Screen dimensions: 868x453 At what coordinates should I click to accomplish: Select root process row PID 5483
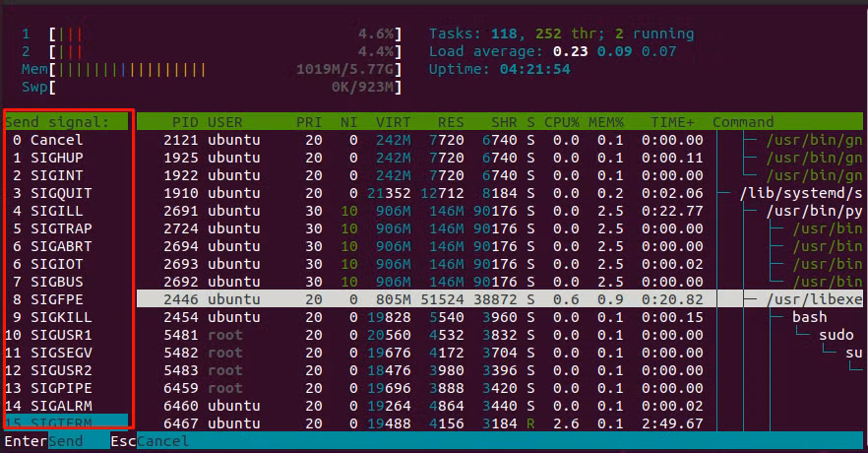point(500,370)
